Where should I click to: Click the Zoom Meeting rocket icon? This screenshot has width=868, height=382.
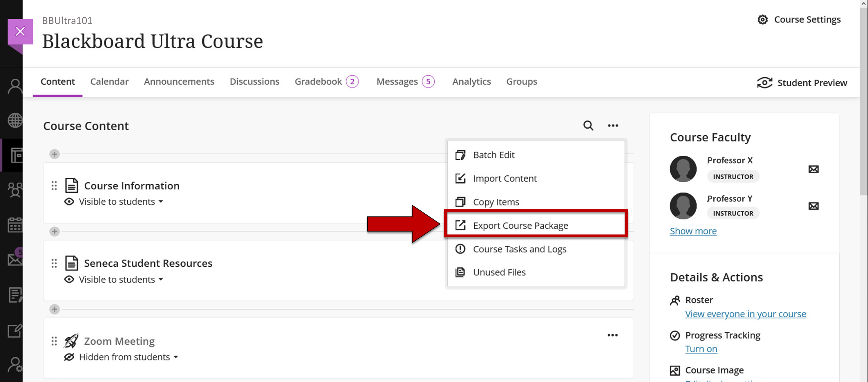tap(71, 341)
